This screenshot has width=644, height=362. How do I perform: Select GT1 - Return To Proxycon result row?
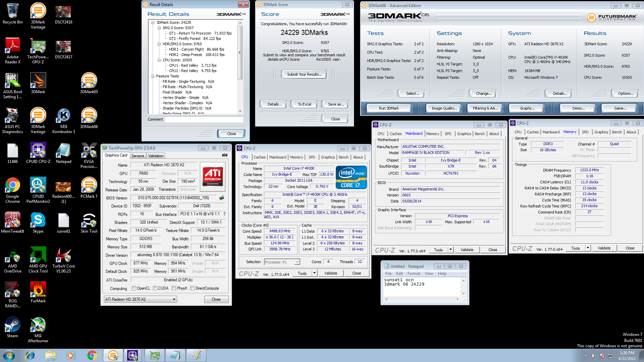pos(200,33)
